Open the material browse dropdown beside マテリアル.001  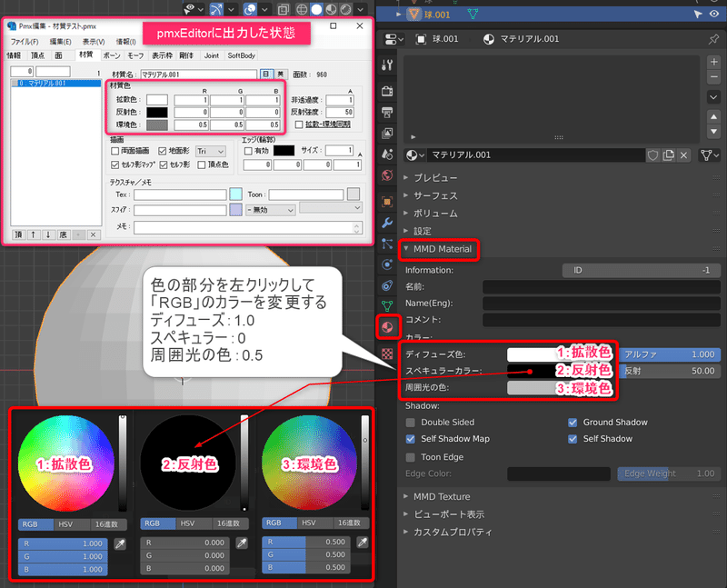[x=415, y=155]
